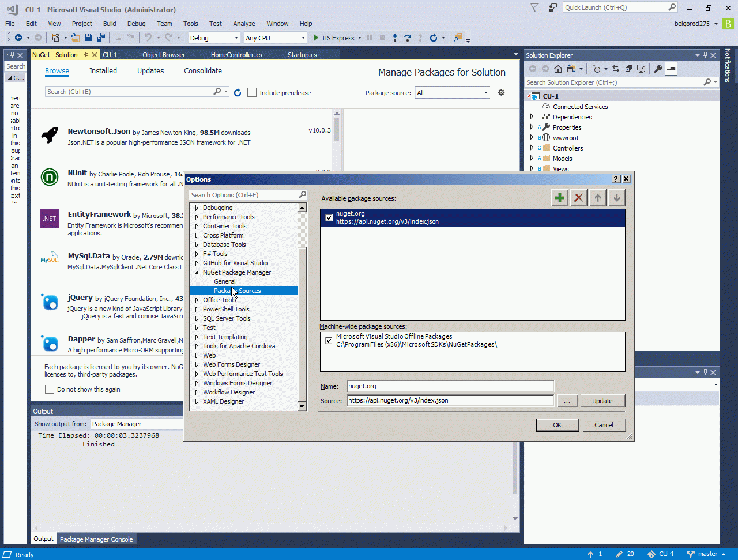Click the package source Name input field
738x560 pixels.
tap(450, 386)
